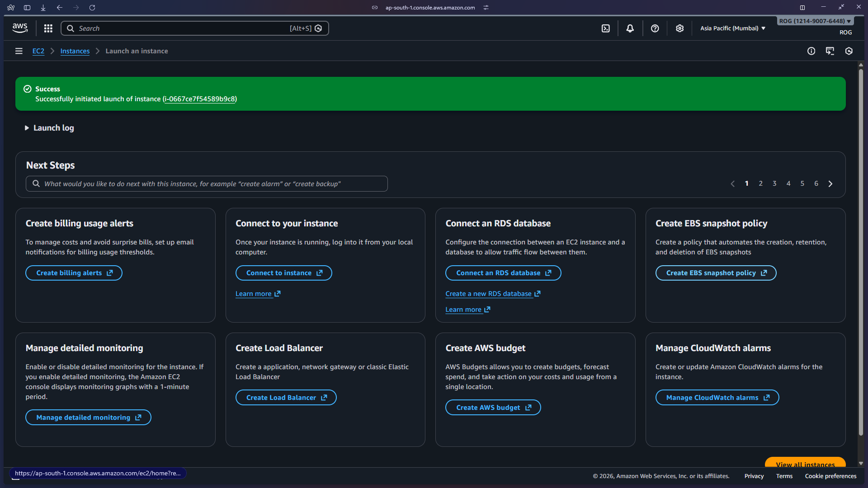
Task: Click the browser reload icon
Action: (92, 8)
